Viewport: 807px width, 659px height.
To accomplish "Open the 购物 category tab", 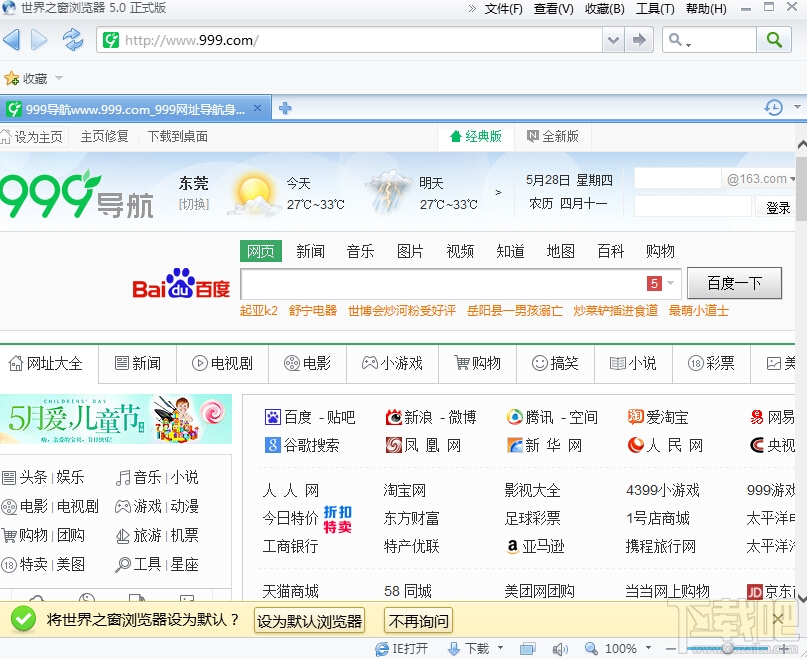I will pos(477,364).
